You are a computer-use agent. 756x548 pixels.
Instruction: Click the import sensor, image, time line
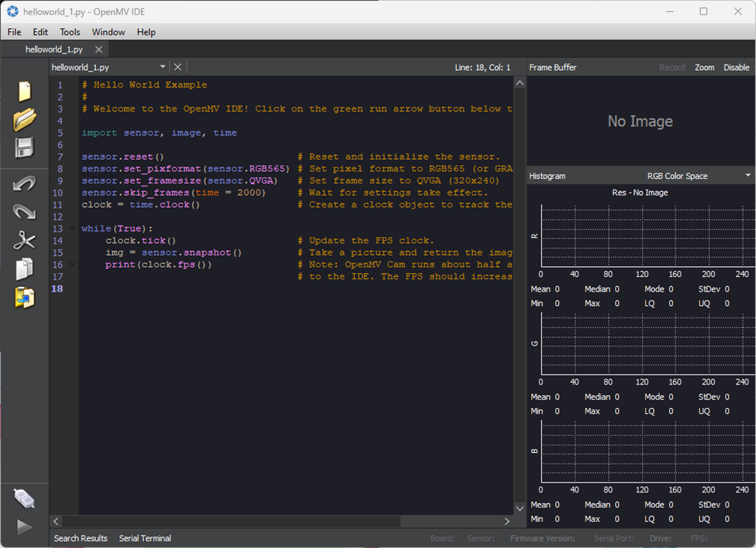tap(159, 132)
